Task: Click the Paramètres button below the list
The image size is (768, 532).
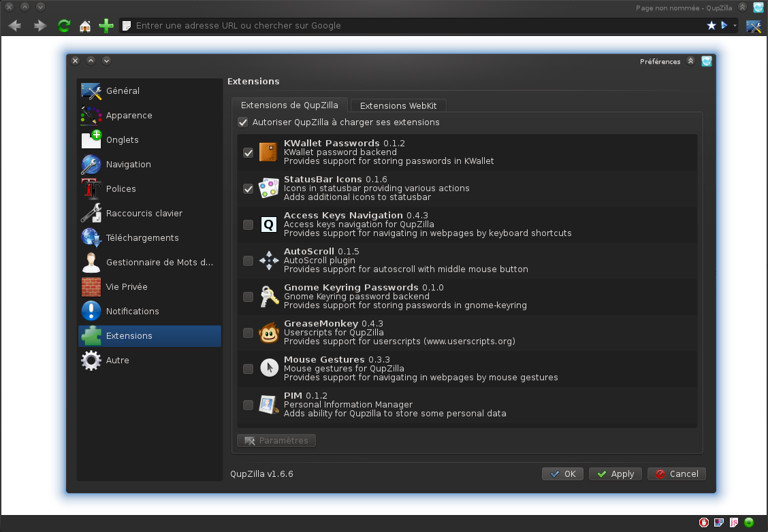Action: 276,440
